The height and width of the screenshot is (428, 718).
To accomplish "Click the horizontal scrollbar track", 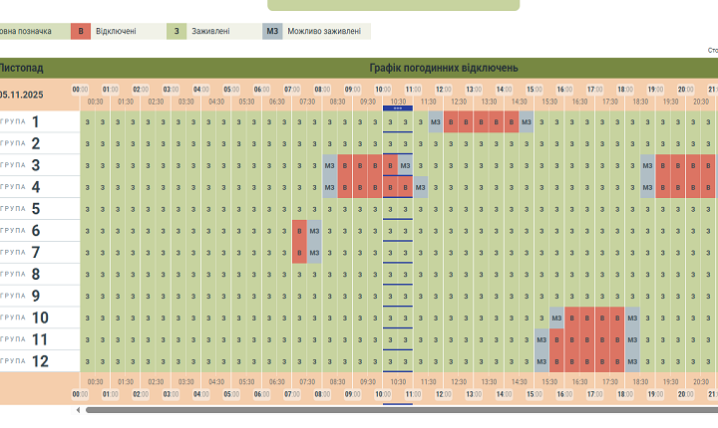I will pos(400,409).
